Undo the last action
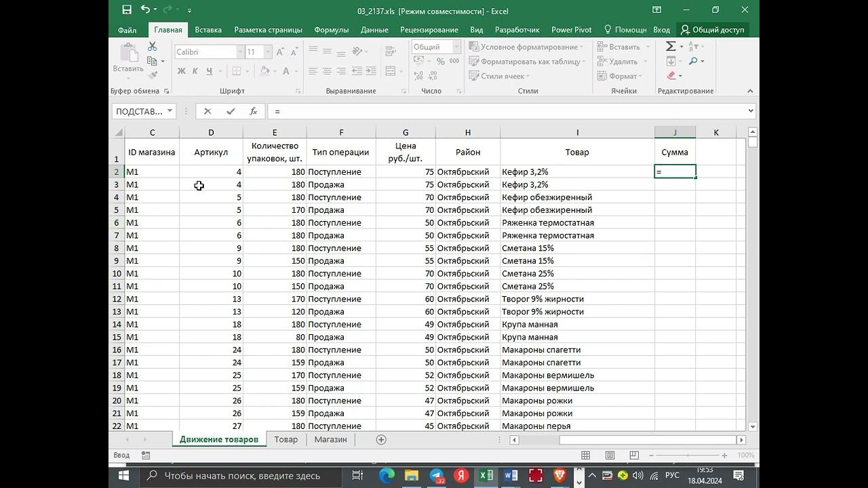This screenshot has width=868, height=488. (145, 10)
